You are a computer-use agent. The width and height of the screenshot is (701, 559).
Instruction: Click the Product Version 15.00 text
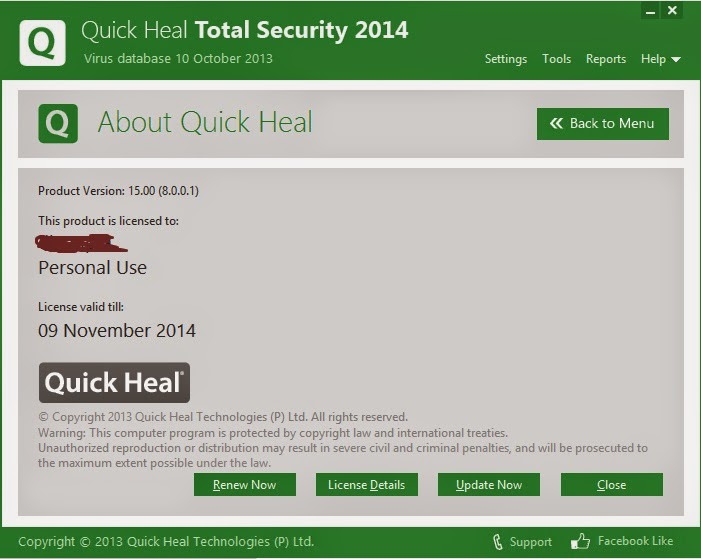[118, 191]
